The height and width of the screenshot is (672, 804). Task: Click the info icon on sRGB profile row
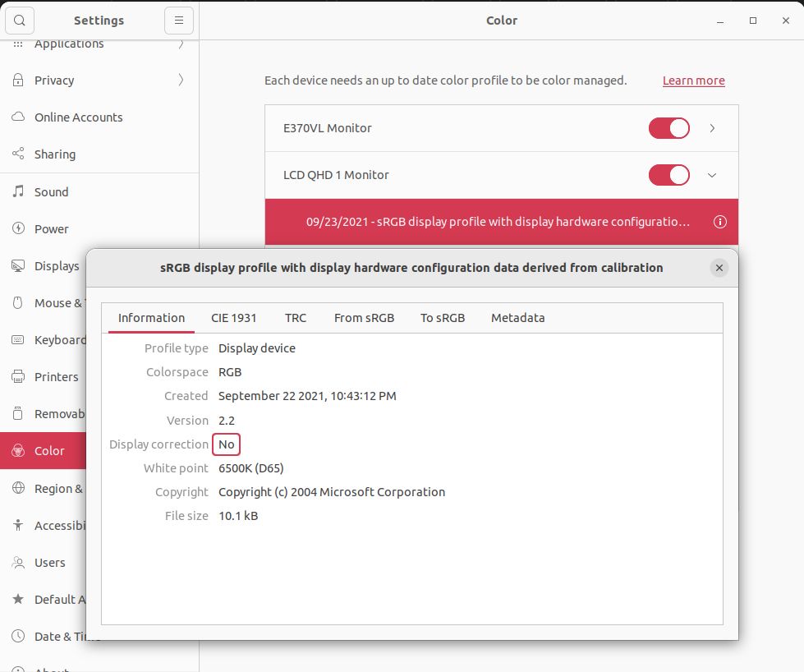click(720, 222)
